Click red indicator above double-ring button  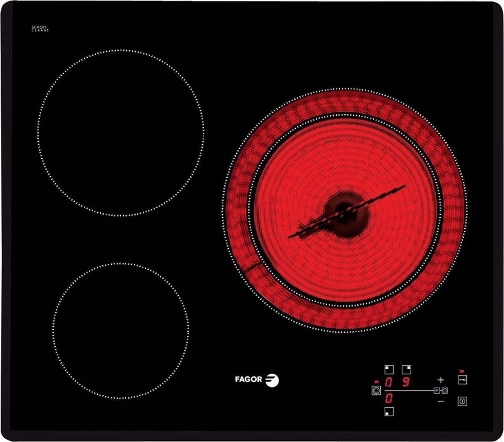pyautogui.click(x=376, y=382)
